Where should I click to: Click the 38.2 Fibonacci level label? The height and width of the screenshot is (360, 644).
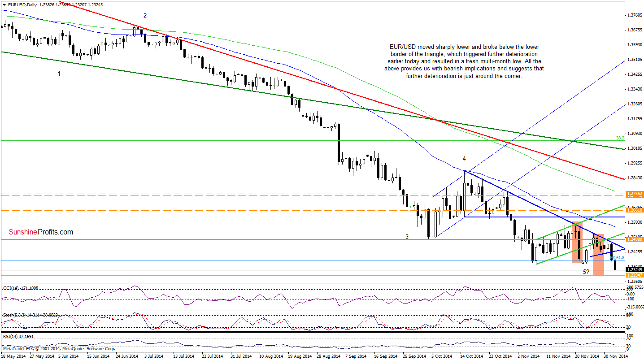click(x=620, y=138)
